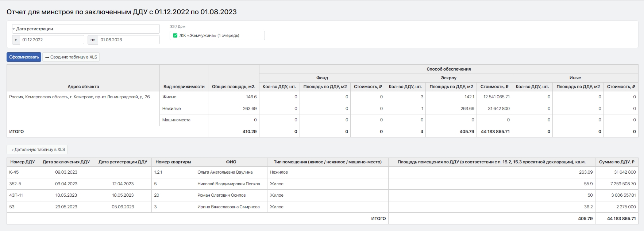This screenshot has width=644, height=231.
Task: Click the Эскроу group header
Action: 448,78
